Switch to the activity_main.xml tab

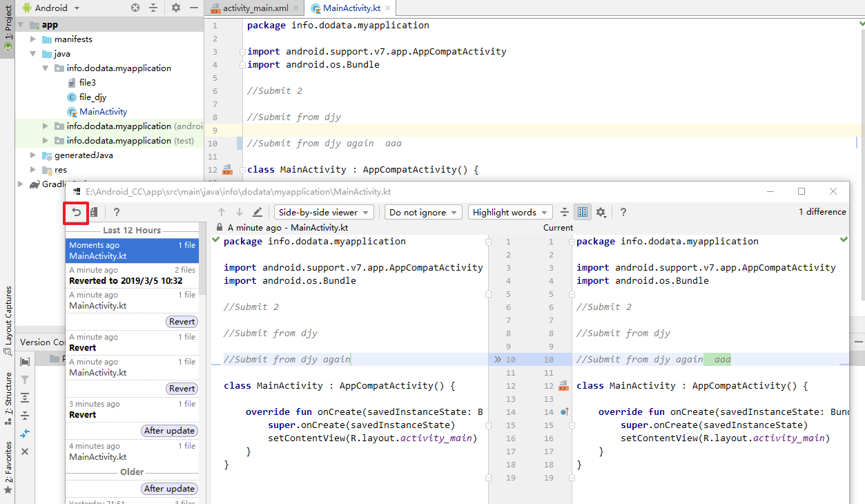click(255, 8)
